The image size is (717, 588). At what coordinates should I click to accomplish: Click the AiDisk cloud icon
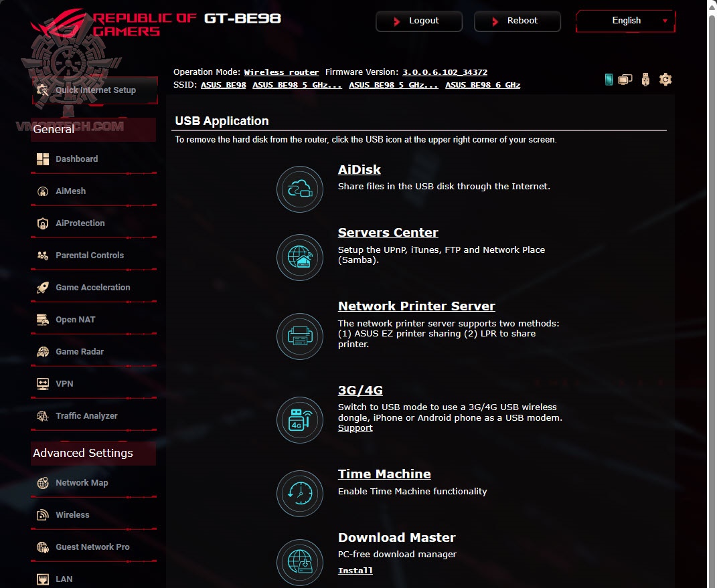click(299, 189)
